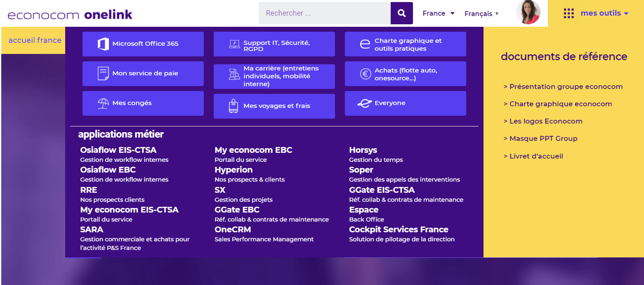Open the payslip document icon for Mon service de paie
The height and width of the screenshot is (285, 644).
[103, 74]
